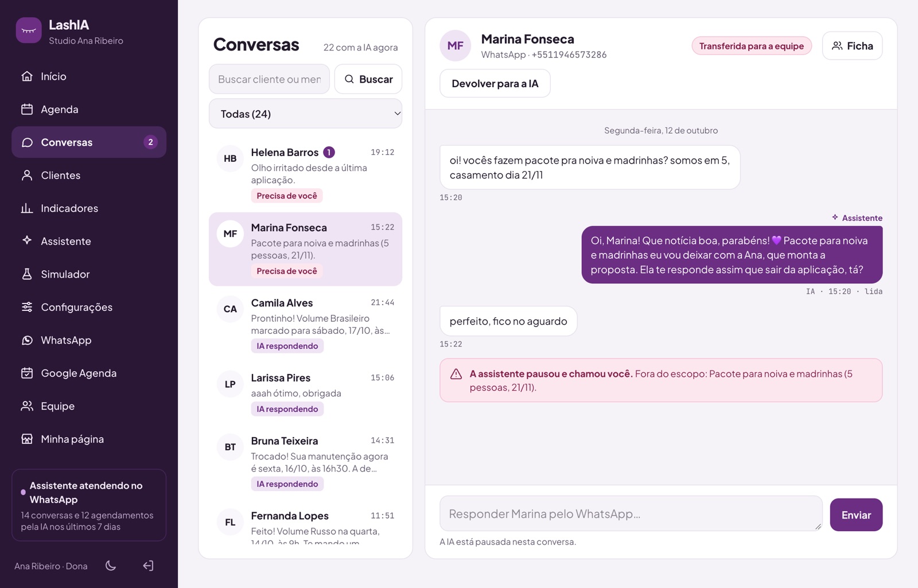This screenshot has width=918, height=588.
Task: Open Minha página storefront icon
Action: tap(27, 439)
